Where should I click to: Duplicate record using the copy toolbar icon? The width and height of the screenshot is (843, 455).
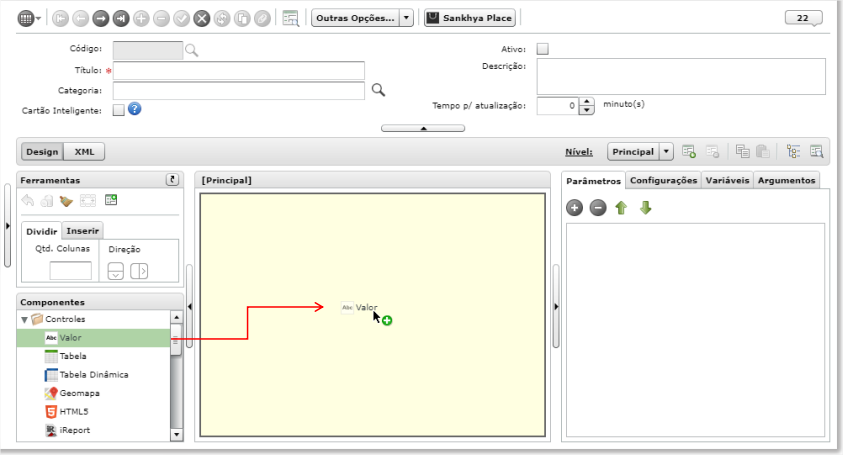coord(242,19)
